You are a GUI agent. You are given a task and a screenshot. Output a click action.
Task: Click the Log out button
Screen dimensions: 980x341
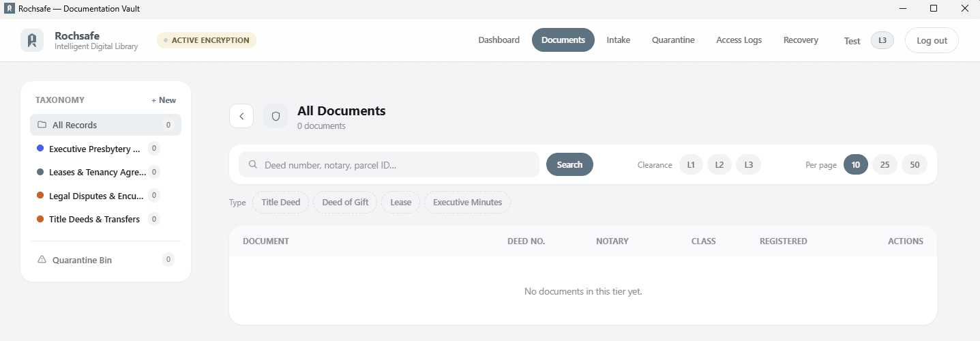(932, 40)
